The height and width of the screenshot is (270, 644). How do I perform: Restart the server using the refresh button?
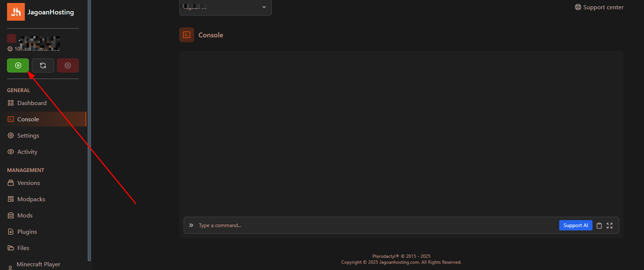pyautogui.click(x=43, y=65)
